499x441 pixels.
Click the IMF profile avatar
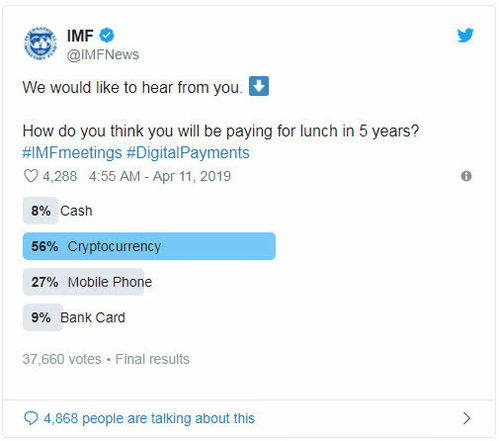pyautogui.click(x=40, y=44)
